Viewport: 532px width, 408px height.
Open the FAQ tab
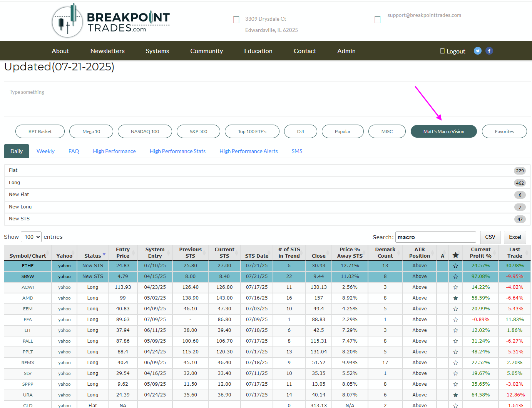coord(74,151)
